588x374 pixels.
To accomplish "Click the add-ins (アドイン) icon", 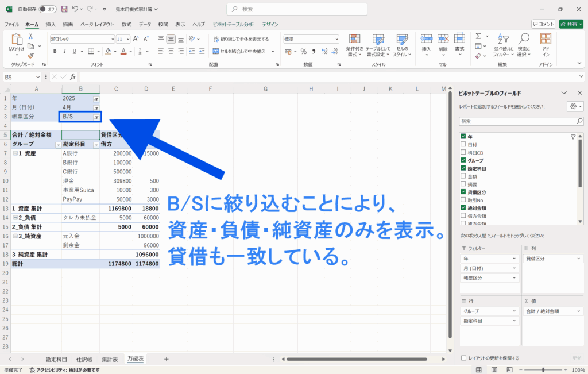I will point(546,44).
